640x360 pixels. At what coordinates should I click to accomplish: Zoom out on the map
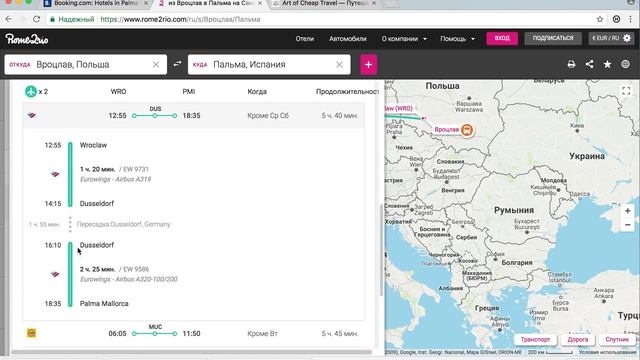pyautogui.click(x=628, y=225)
